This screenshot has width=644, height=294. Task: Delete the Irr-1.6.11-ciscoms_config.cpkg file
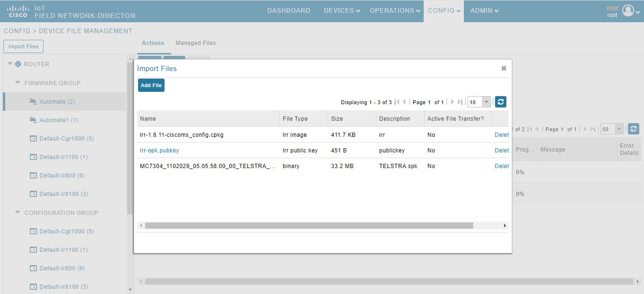[502, 135]
